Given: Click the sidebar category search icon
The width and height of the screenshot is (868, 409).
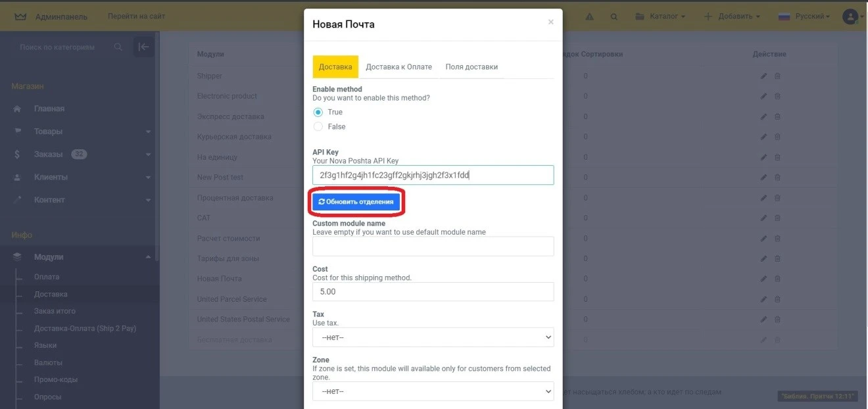Looking at the screenshot, I should pyautogui.click(x=118, y=47).
